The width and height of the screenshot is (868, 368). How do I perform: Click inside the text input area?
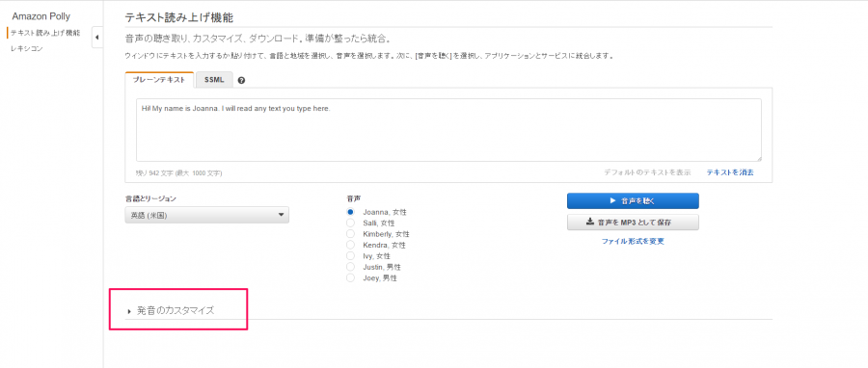448,130
